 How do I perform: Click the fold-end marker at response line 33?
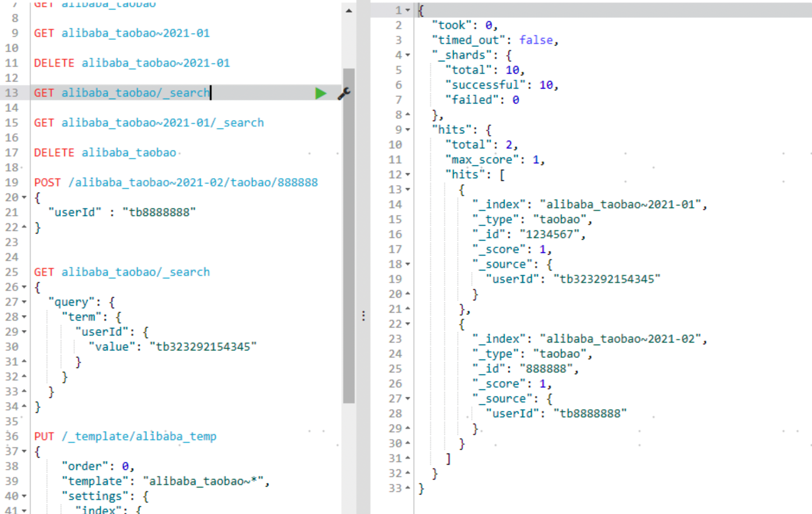(x=408, y=488)
